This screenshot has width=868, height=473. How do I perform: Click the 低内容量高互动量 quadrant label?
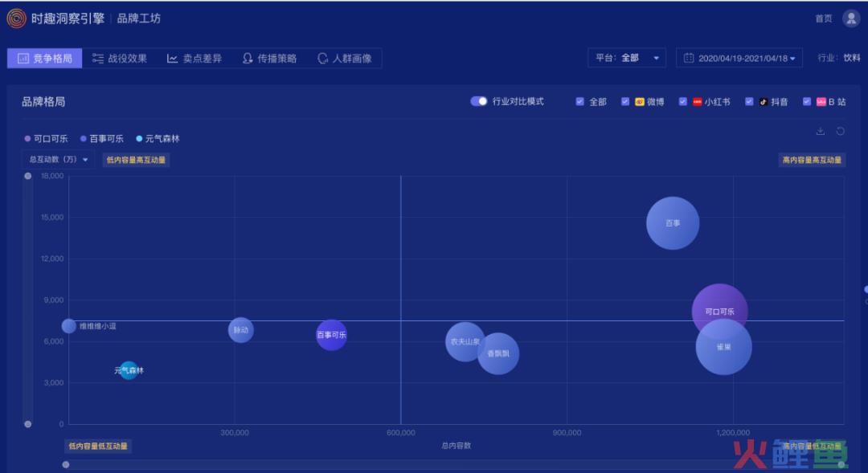(136, 160)
